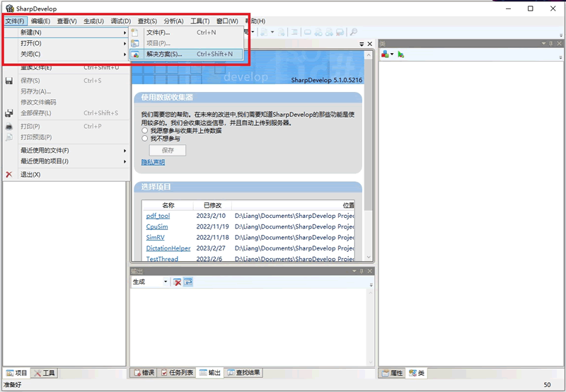Open the 生成(U) menu
Viewport: 566px width, 392px height.
click(93, 21)
